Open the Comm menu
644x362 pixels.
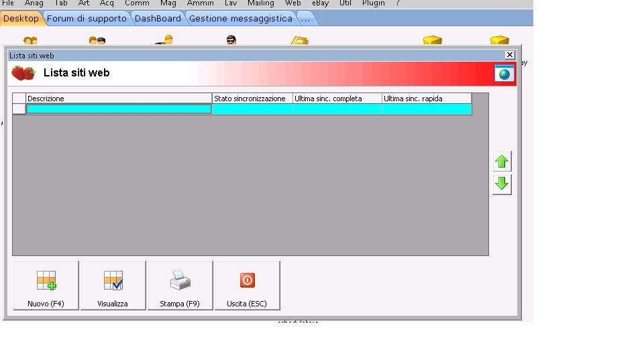click(137, 3)
